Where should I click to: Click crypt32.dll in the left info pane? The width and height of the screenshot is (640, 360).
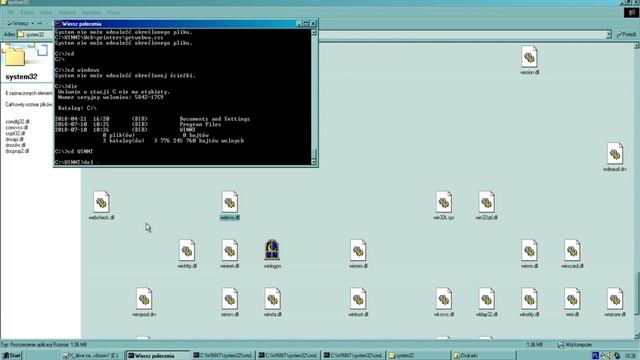(x=16, y=133)
